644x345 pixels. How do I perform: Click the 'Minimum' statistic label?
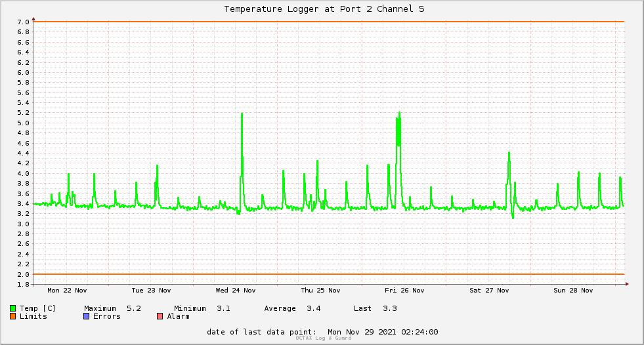(x=190, y=308)
